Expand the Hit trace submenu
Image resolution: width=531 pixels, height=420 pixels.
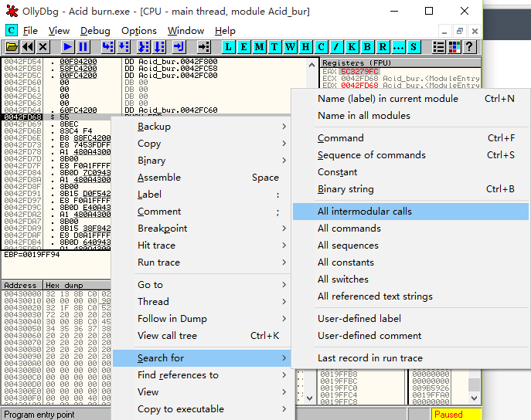click(202, 246)
